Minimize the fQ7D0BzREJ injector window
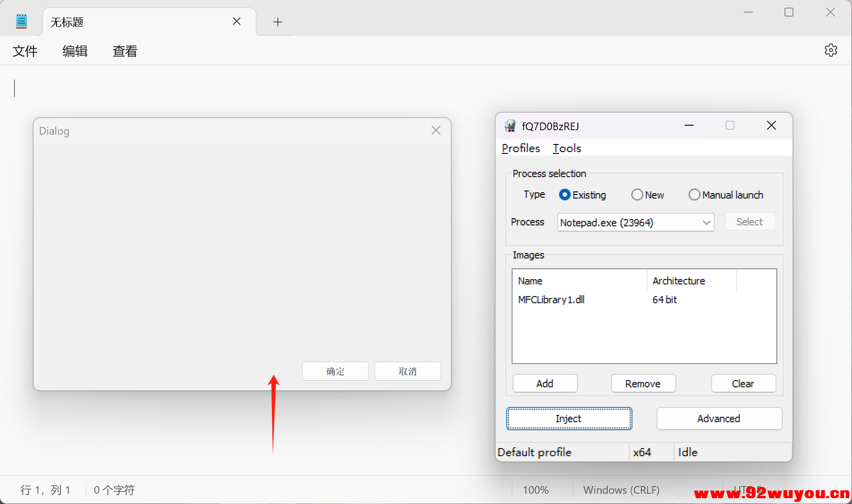This screenshot has width=852, height=504. click(689, 126)
